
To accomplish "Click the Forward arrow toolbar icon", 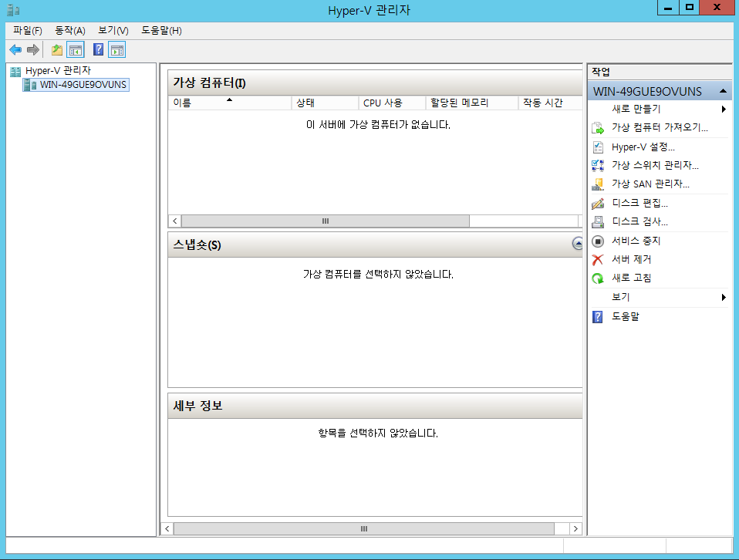I will point(33,49).
